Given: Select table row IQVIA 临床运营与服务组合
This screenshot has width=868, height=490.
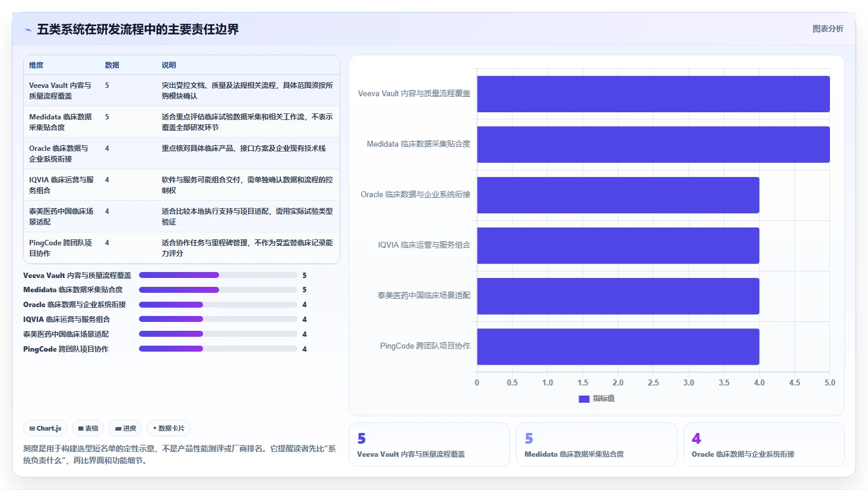Looking at the screenshot, I should (x=182, y=185).
